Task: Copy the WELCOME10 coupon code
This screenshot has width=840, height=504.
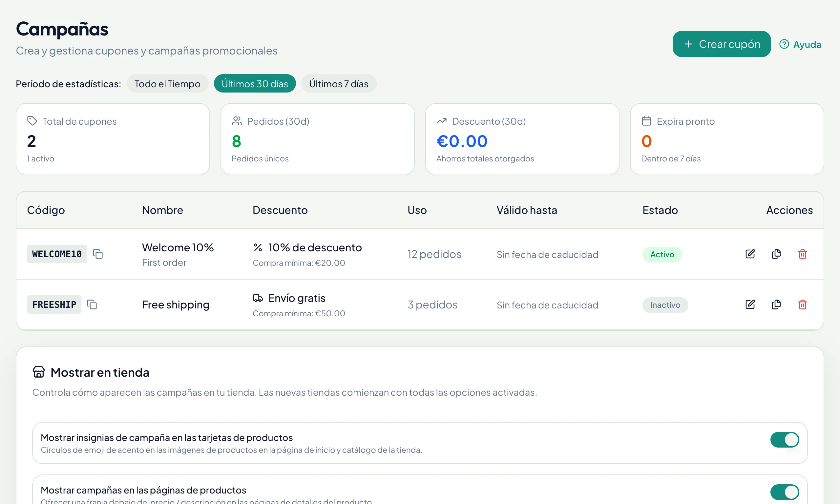Action: (x=98, y=254)
